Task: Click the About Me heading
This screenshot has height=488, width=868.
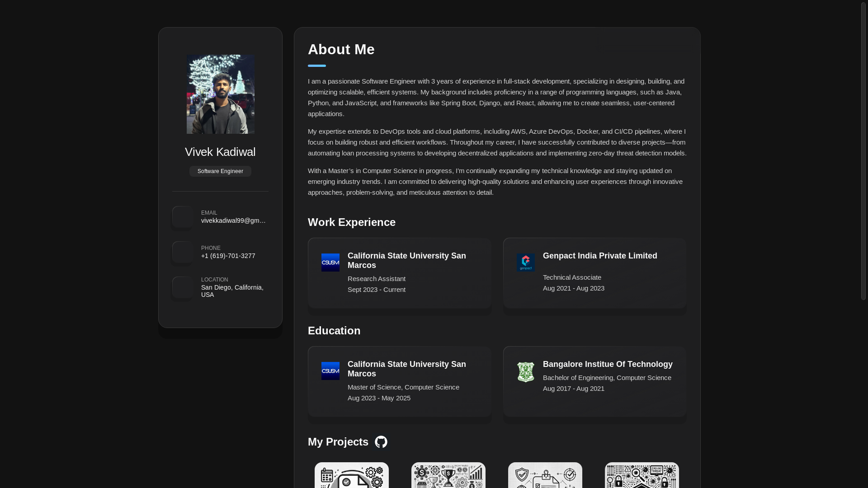Action: (341, 49)
